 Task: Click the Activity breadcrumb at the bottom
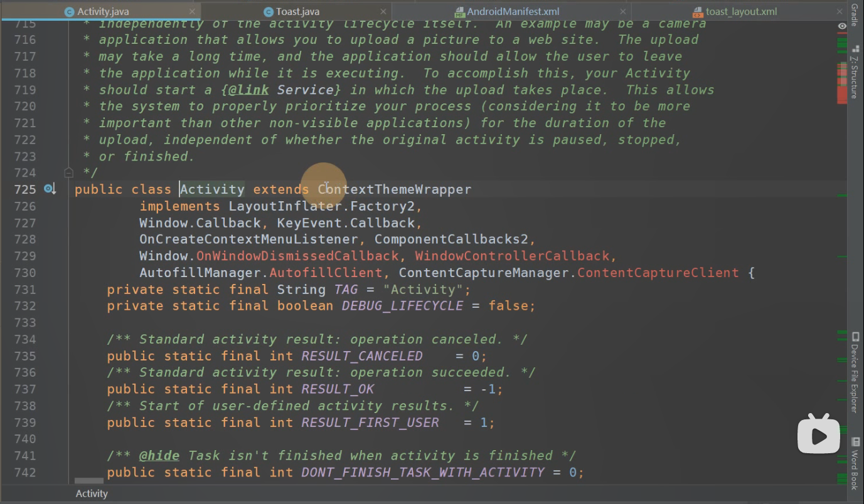[92, 494]
